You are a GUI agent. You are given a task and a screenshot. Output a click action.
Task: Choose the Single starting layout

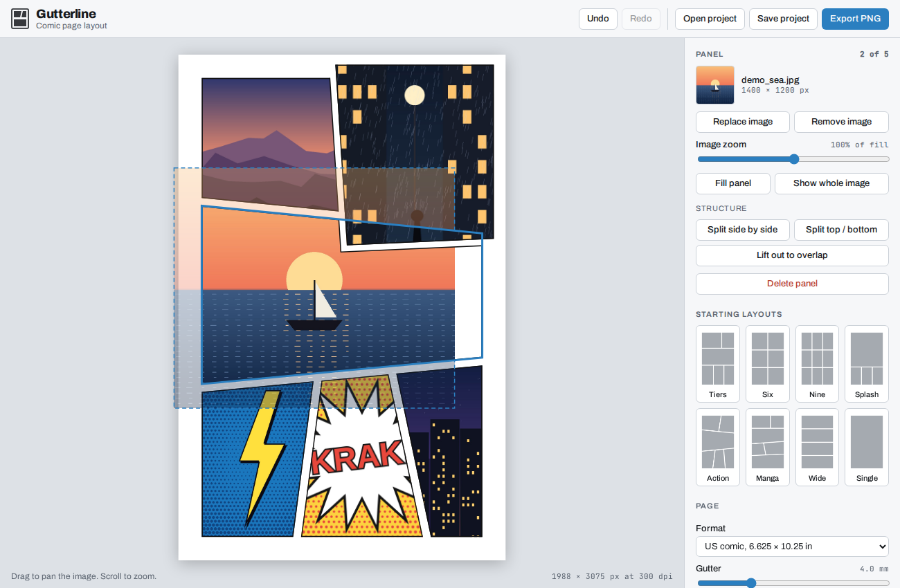click(x=867, y=448)
